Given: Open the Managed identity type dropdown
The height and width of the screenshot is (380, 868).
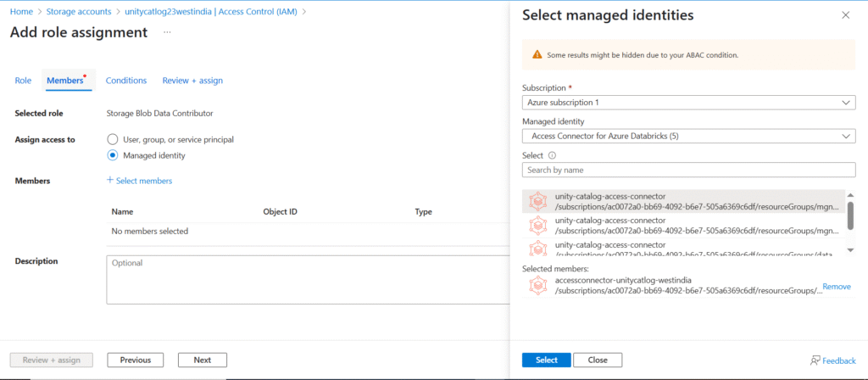Looking at the screenshot, I should click(688, 136).
